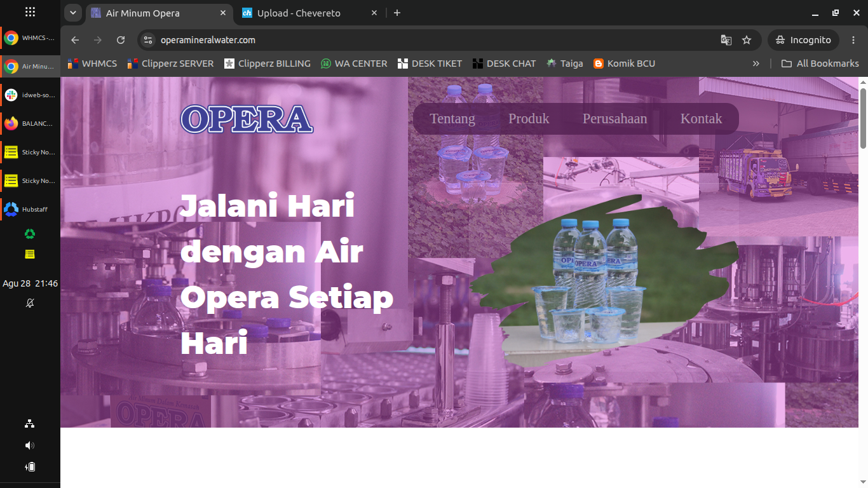Viewport: 868px width, 488px height.
Task: Open the Tentang menu item
Action: 452,119
